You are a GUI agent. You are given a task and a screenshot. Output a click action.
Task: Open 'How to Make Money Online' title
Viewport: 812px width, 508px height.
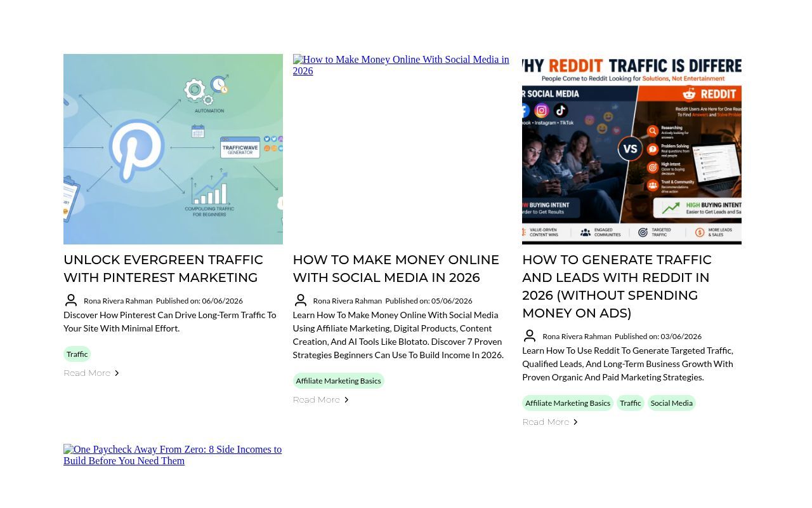[x=396, y=269]
